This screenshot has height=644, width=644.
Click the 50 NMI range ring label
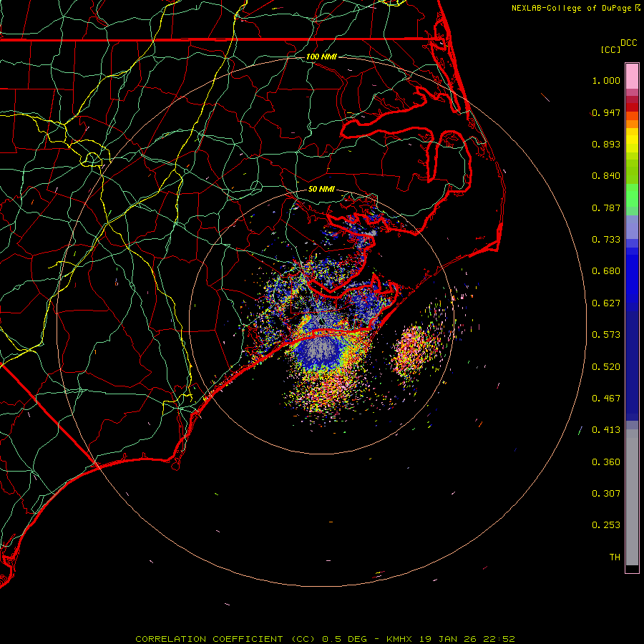pyautogui.click(x=321, y=189)
